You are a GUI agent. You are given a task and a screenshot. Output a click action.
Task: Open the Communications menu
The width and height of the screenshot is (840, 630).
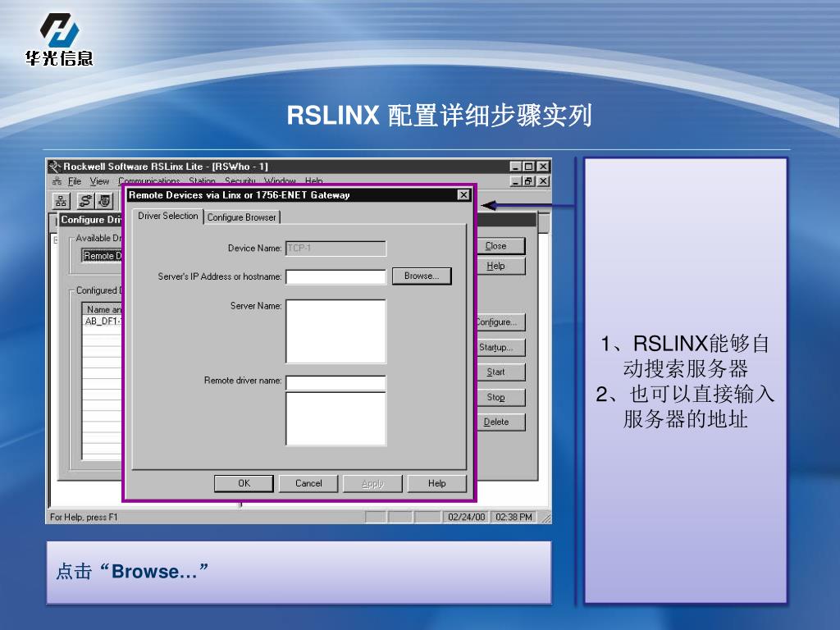click(149, 180)
